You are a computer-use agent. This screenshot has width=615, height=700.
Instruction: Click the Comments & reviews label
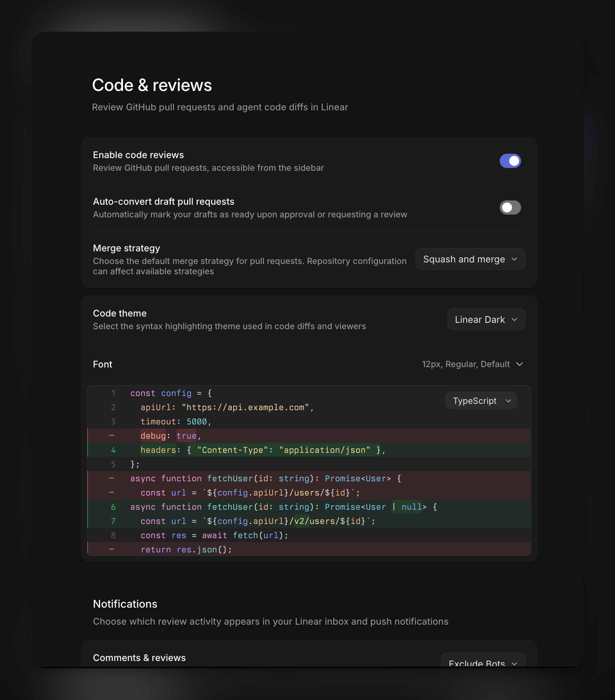click(139, 658)
